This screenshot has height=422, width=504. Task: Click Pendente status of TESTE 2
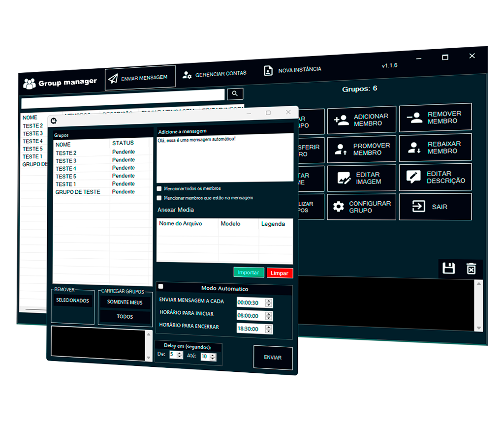click(x=124, y=151)
